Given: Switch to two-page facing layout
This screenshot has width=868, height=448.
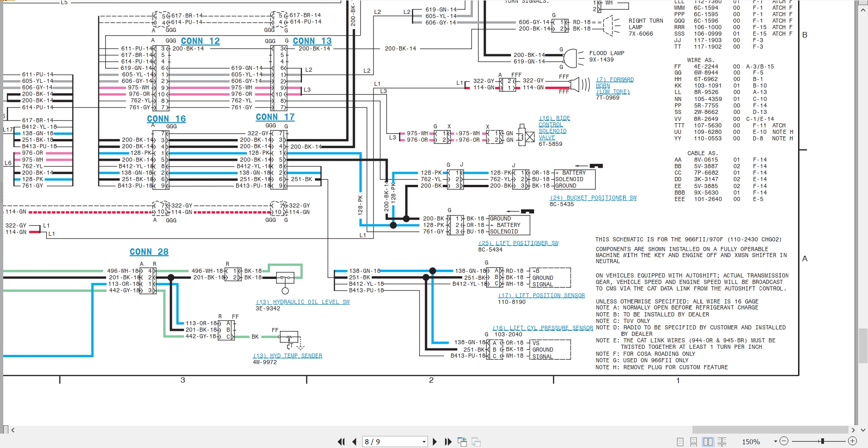Looking at the screenshot, I should pyautogui.click(x=708, y=442).
